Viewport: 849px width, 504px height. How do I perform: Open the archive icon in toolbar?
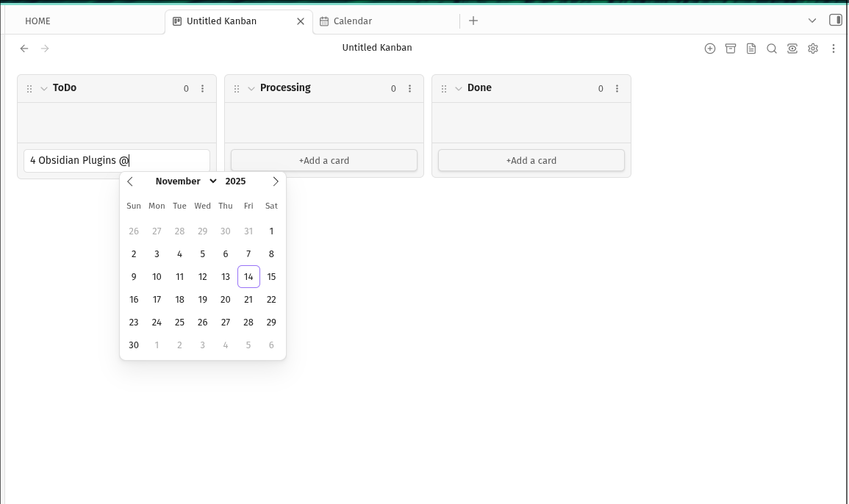click(731, 48)
